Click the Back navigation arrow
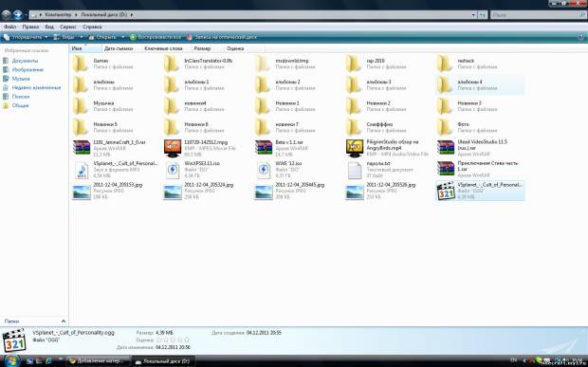This screenshot has height=367, width=588. point(6,15)
